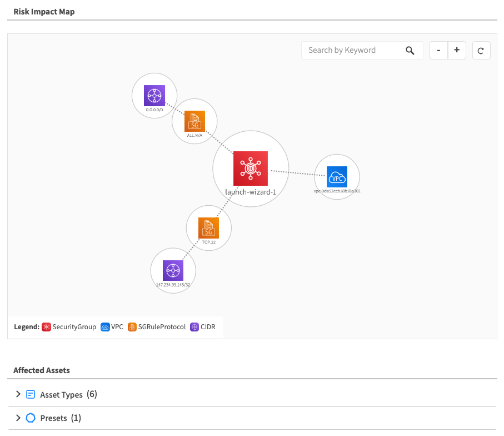
Task: Click the Asset Types list icon
Action: (31, 394)
